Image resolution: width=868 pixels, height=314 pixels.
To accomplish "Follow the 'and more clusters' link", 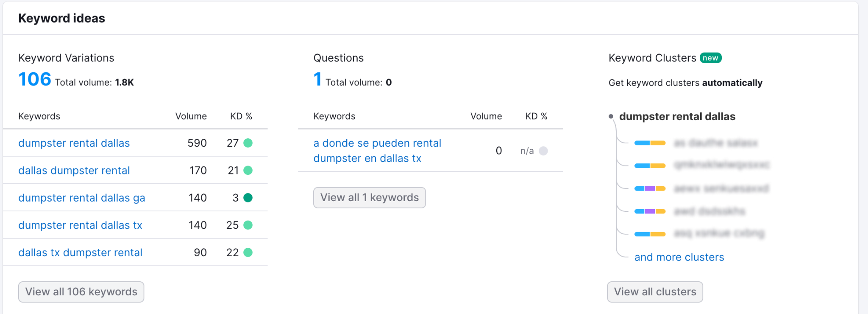I will click(679, 257).
